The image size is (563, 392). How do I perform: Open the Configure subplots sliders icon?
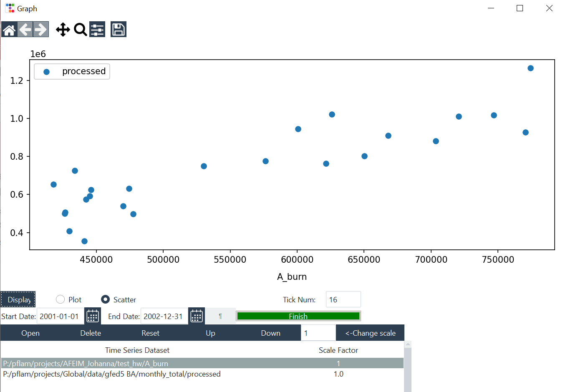point(97,30)
